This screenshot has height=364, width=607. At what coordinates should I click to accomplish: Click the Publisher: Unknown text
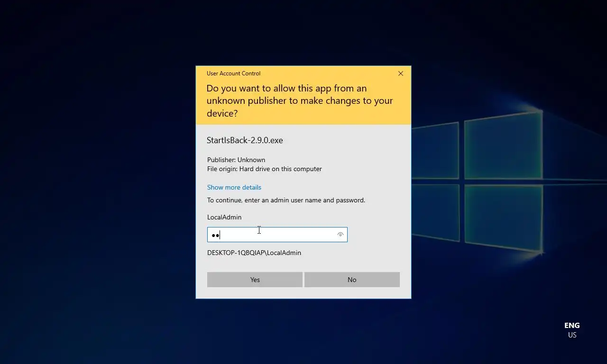point(236,160)
